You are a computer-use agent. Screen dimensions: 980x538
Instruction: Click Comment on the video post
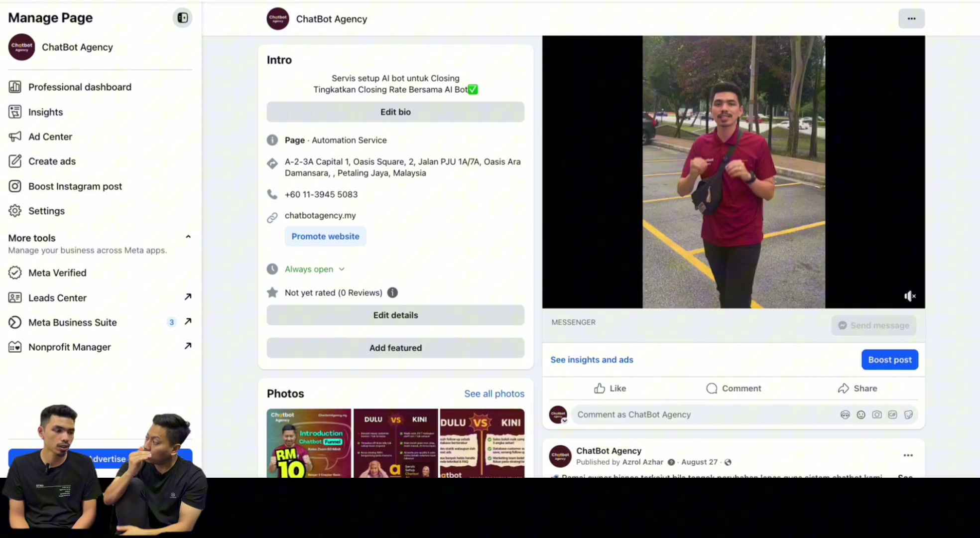tap(734, 389)
